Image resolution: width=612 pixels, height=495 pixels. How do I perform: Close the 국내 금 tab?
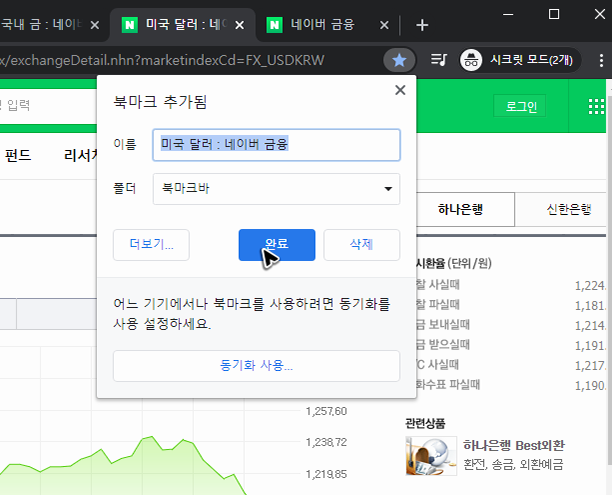tap(94, 25)
